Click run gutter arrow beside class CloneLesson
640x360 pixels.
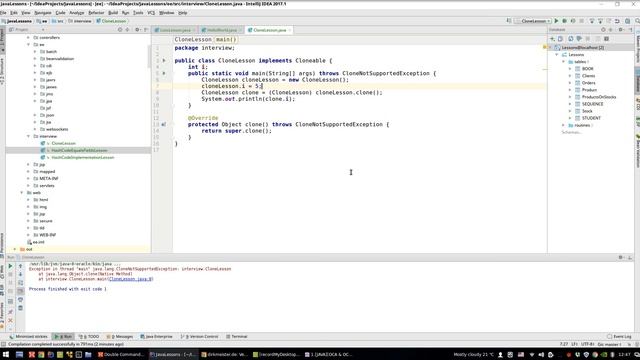164,60
